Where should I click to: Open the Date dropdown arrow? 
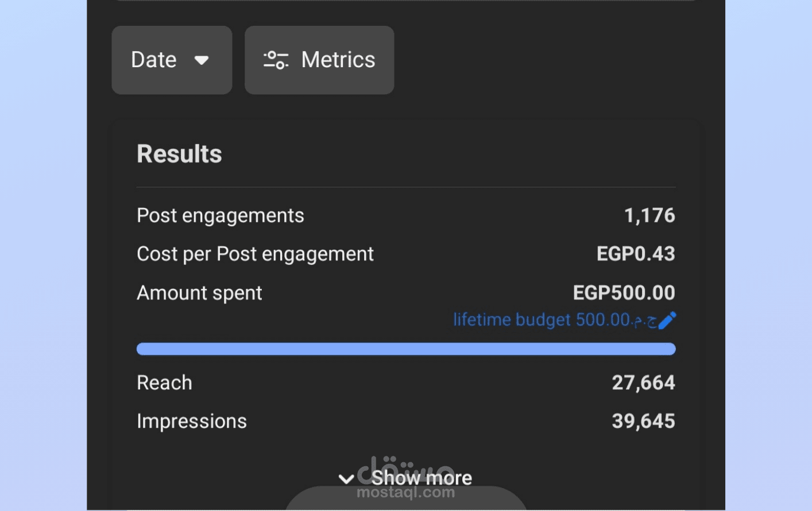click(x=202, y=60)
